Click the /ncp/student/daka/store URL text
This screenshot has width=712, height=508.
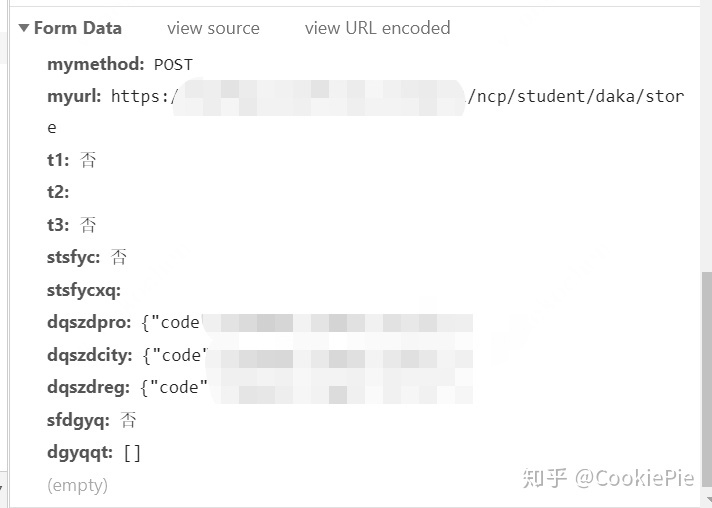tap(576, 97)
